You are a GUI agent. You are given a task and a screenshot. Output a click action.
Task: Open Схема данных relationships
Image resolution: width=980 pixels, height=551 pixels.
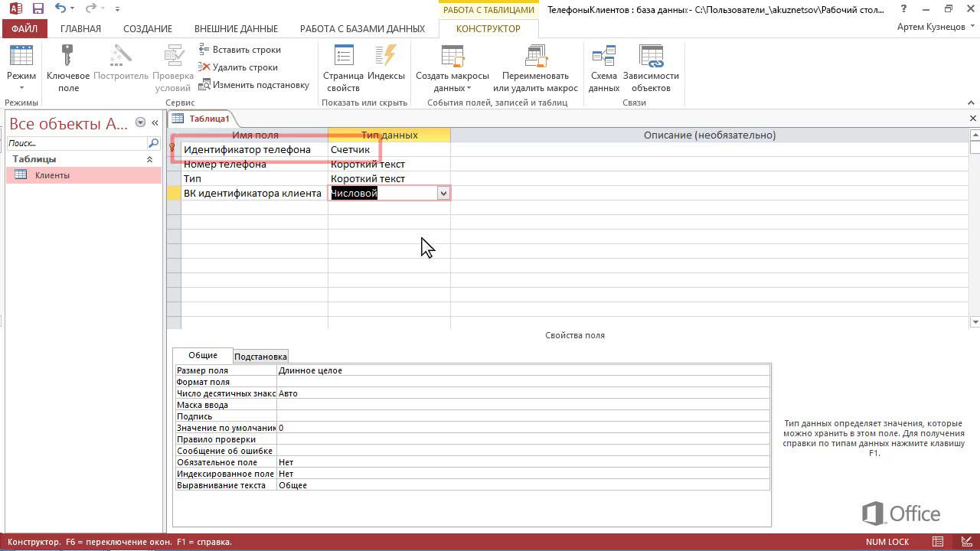[x=603, y=67]
